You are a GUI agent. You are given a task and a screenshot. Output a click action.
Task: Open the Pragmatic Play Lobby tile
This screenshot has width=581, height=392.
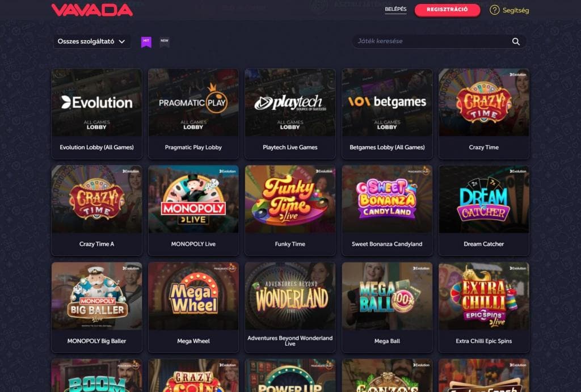click(x=193, y=114)
